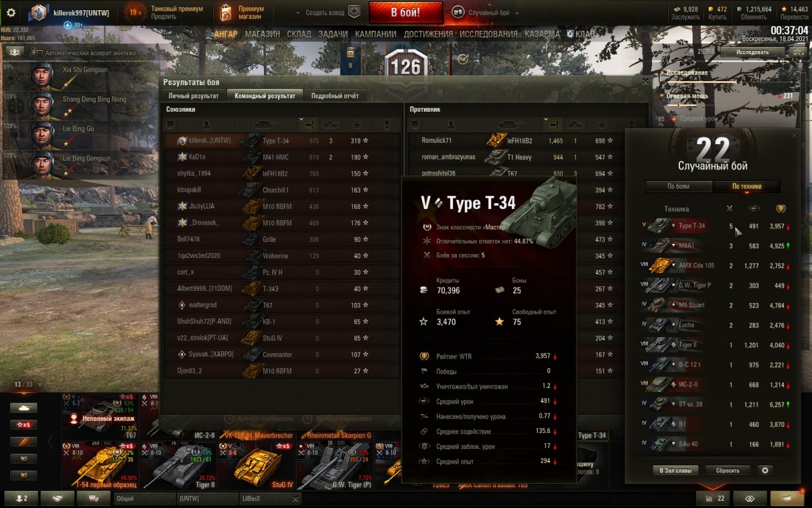Open the [UNTW] clan chat channel
This screenshot has height=508, width=812.
207,499
